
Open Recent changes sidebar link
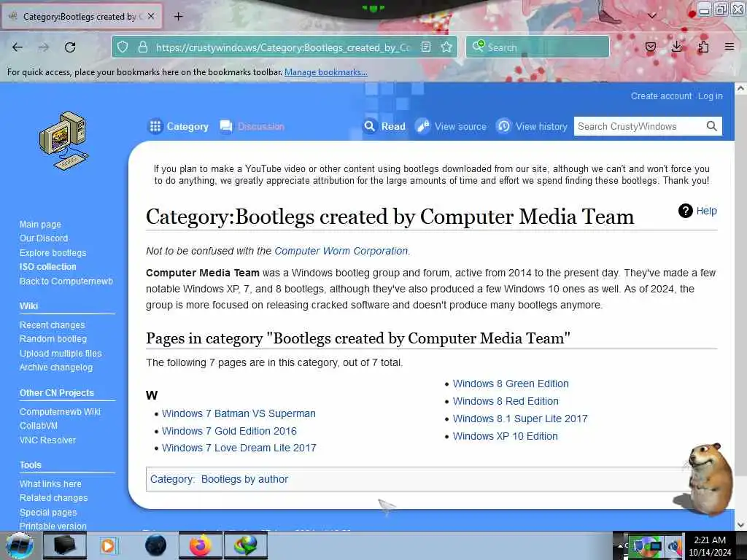pos(52,324)
